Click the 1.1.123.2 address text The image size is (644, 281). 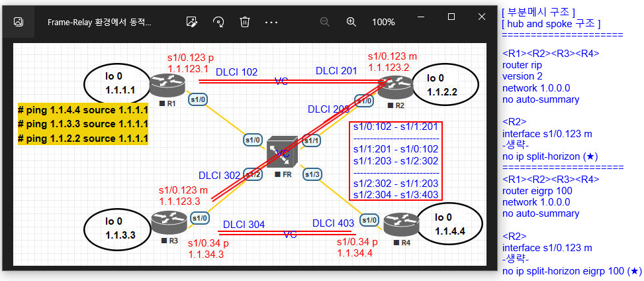click(389, 68)
